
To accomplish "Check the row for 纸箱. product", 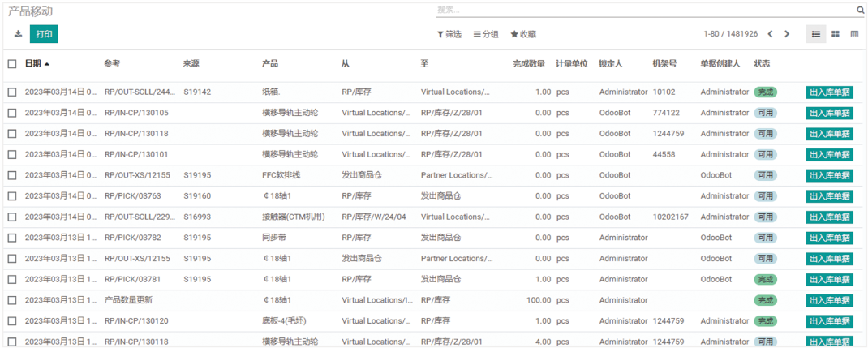I will [12, 92].
